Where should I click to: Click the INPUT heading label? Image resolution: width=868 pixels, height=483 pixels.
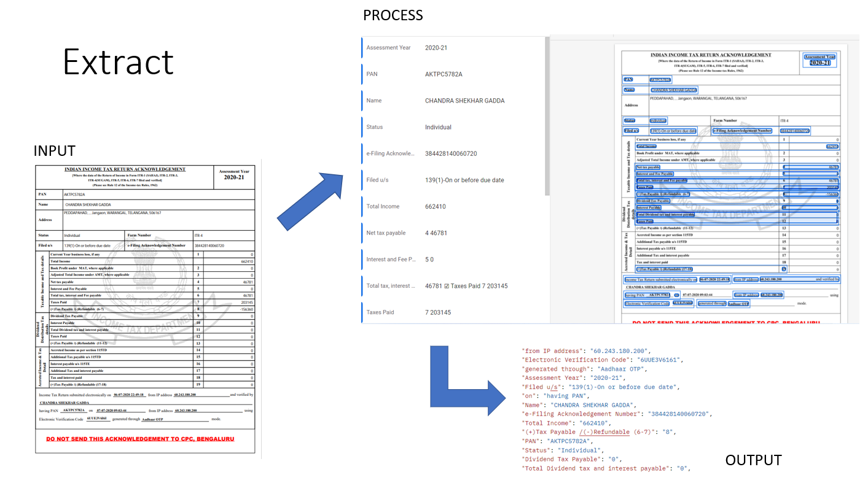(x=54, y=151)
